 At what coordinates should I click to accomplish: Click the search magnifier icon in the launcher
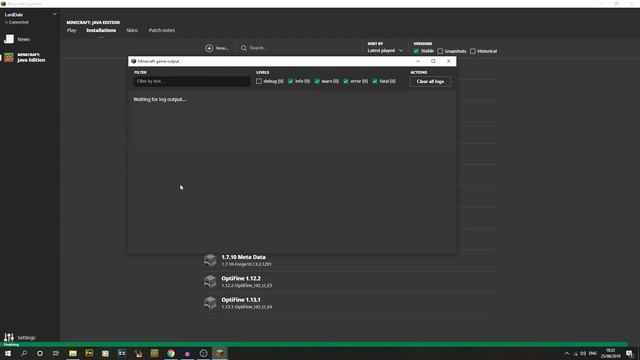pos(244,48)
